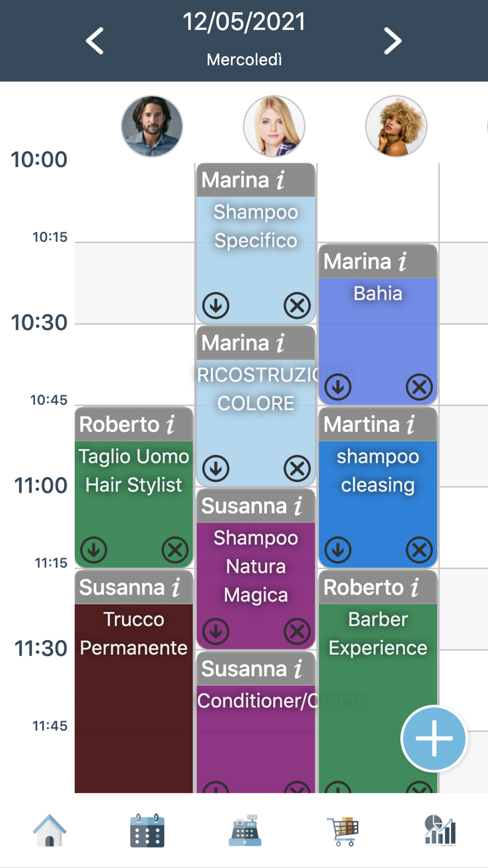Image resolution: width=488 pixels, height=868 pixels.
Task: Open the home icon in bottom bar
Action: 49,830
